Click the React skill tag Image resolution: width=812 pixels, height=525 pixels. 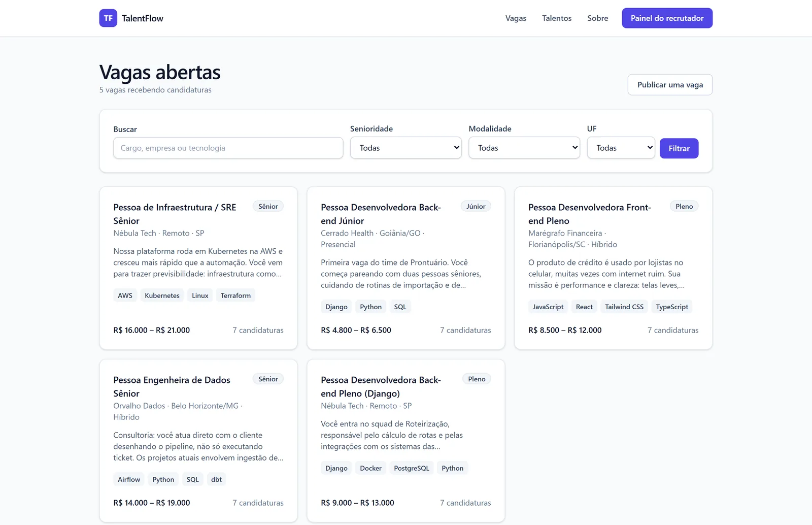pos(584,307)
